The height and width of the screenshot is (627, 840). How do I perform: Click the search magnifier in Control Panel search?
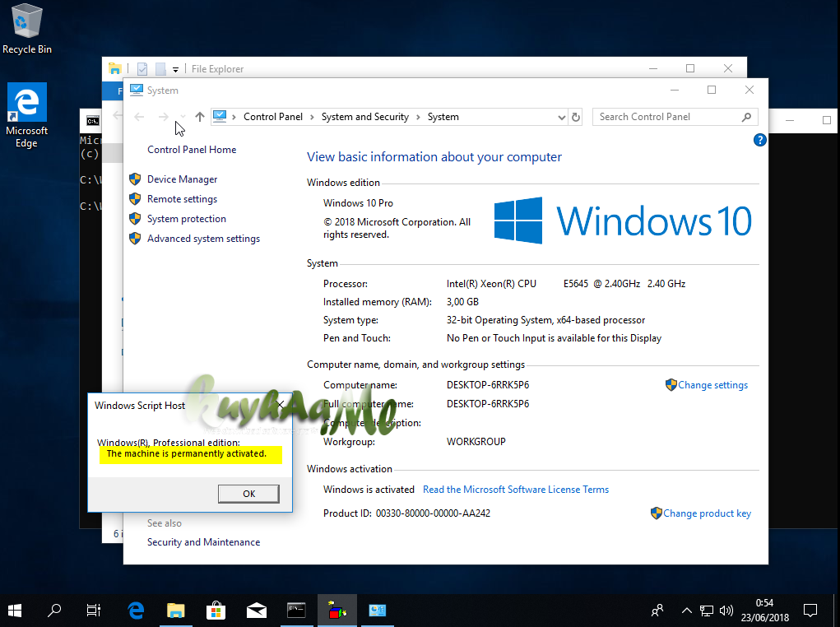[746, 117]
